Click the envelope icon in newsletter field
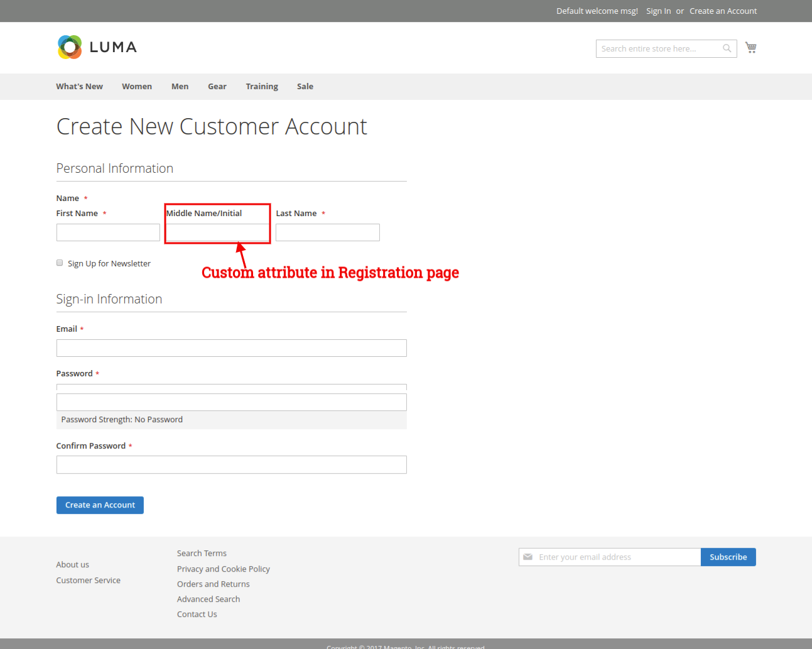This screenshot has height=649, width=812. click(528, 557)
